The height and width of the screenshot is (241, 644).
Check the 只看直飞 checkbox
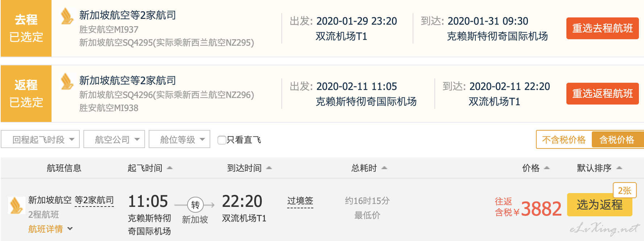point(222,140)
